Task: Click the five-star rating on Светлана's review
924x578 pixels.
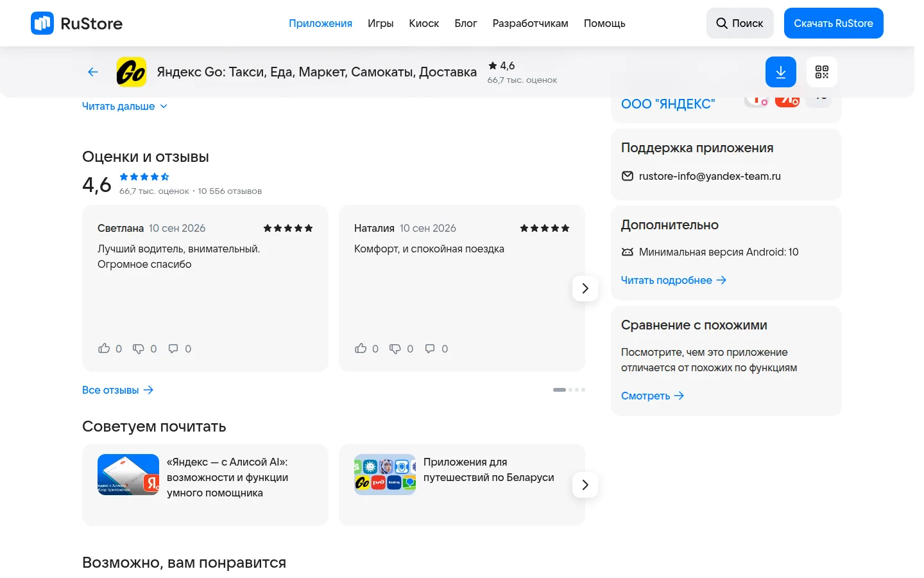Action: [x=288, y=228]
